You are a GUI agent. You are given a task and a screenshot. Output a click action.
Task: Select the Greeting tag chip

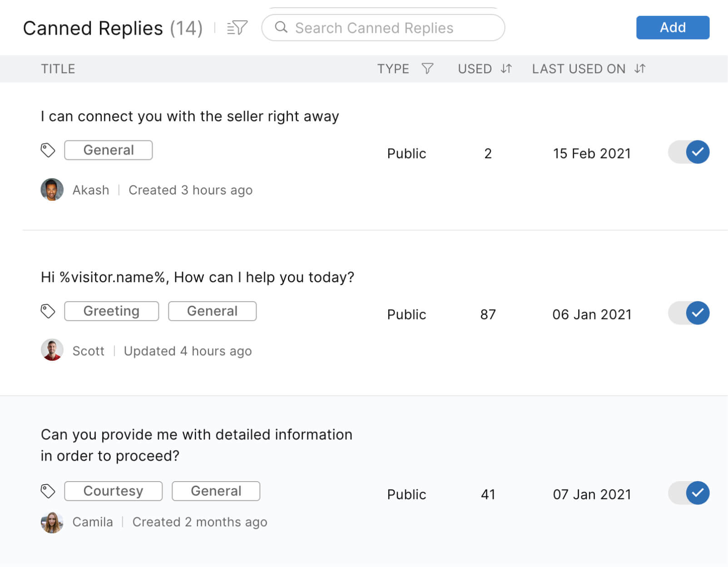111,311
